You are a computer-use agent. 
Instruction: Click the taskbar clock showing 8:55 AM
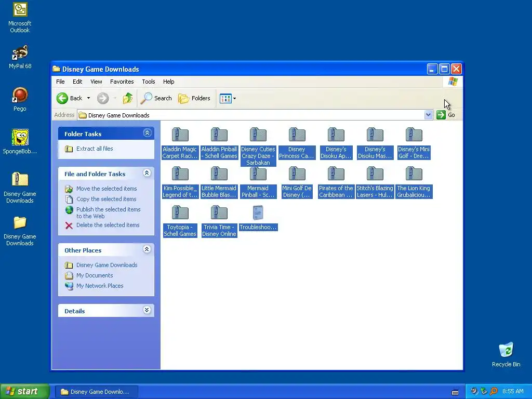click(513, 392)
